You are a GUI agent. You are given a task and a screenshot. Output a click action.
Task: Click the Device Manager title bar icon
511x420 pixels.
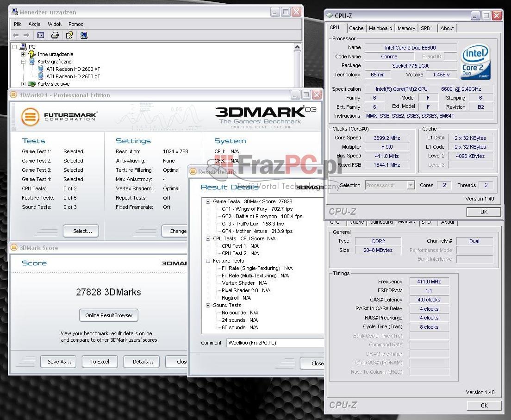[14, 12]
